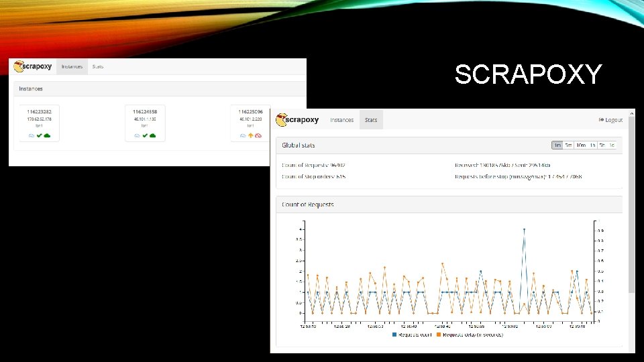Select instance ID 116223282
Image resolution: width=644 pixels, height=362 pixels.
pos(40,112)
